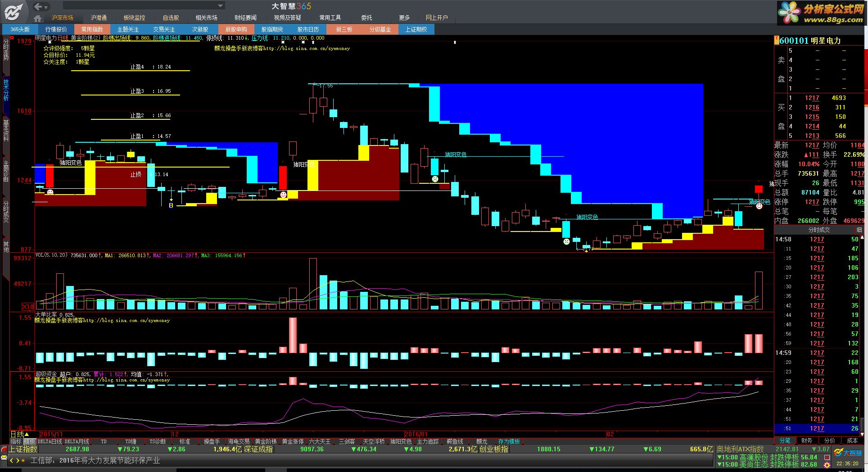Click 存为模板 to save template
868x472 pixels.
(509, 441)
